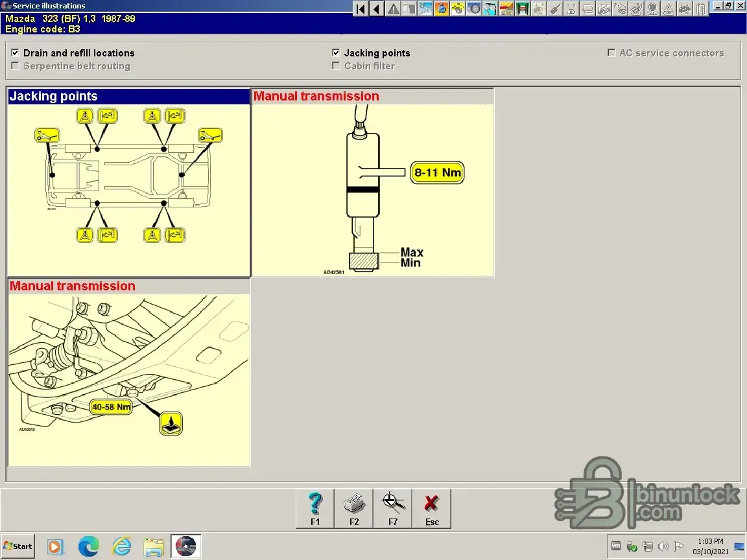Click the 8-11 Nm torque label
The width and height of the screenshot is (747, 560).
(x=437, y=172)
